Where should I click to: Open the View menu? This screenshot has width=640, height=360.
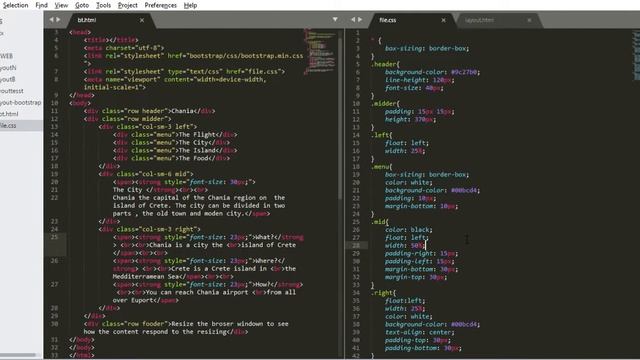click(x=61, y=5)
